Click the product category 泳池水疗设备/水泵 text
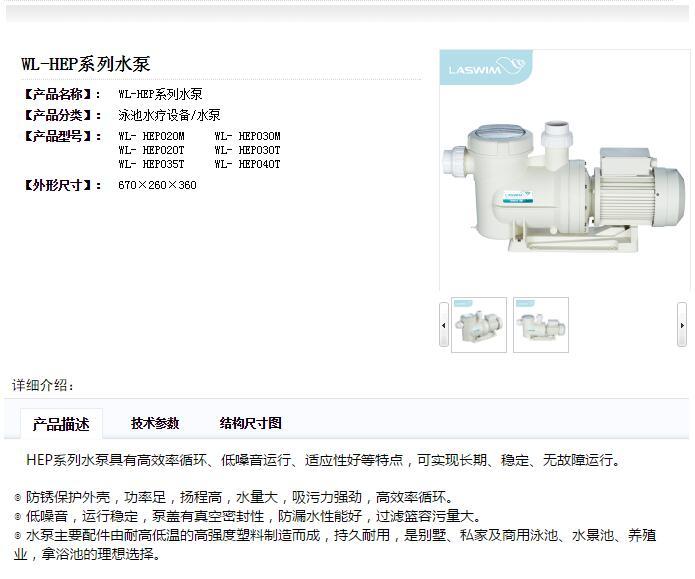This screenshot has width=695, height=579. (169, 115)
